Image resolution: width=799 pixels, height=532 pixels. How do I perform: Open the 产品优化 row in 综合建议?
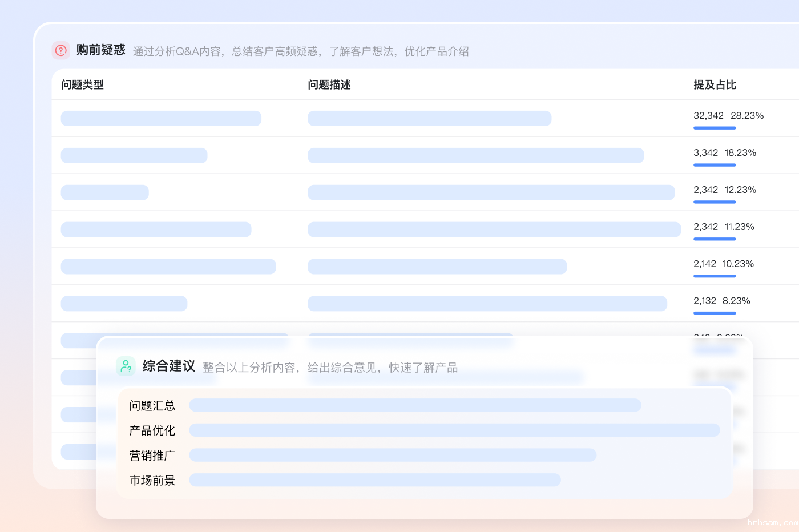152,430
